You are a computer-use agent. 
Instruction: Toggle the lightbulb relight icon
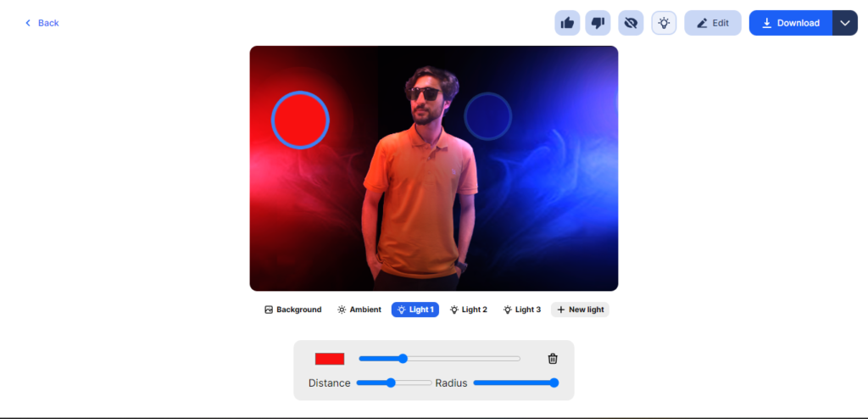pos(664,23)
